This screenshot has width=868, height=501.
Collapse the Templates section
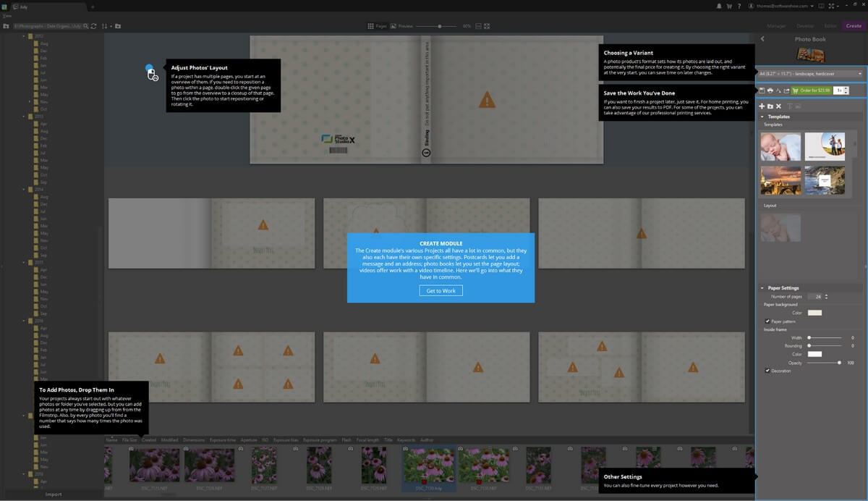click(762, 117)
